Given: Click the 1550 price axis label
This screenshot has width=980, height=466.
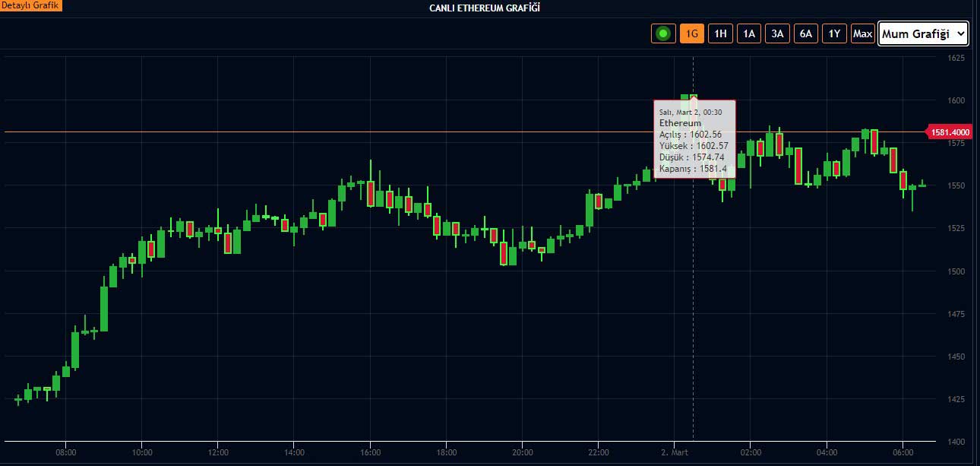Looking at the screenshot, I should pyautogui.click(x=956, y=185).
